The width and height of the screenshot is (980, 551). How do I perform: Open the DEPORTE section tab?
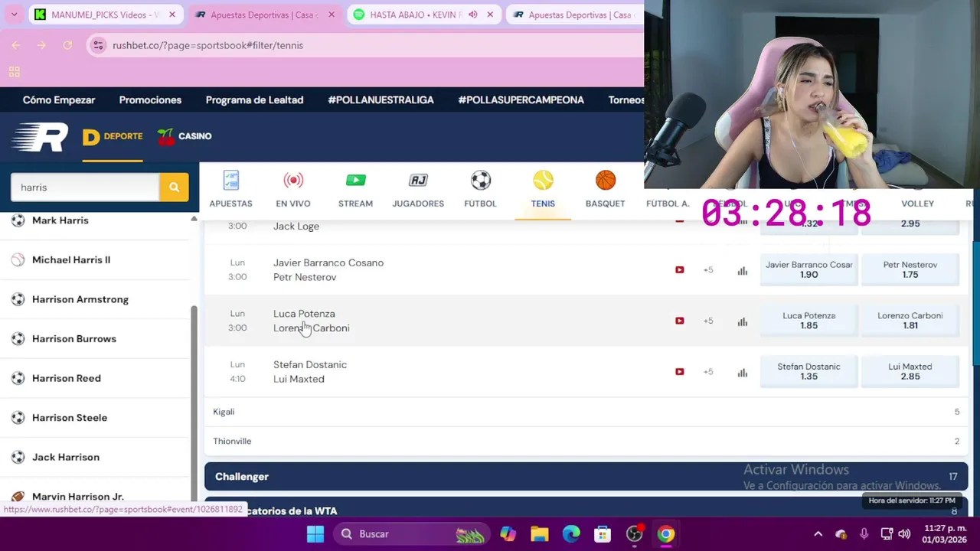[113, 137]
